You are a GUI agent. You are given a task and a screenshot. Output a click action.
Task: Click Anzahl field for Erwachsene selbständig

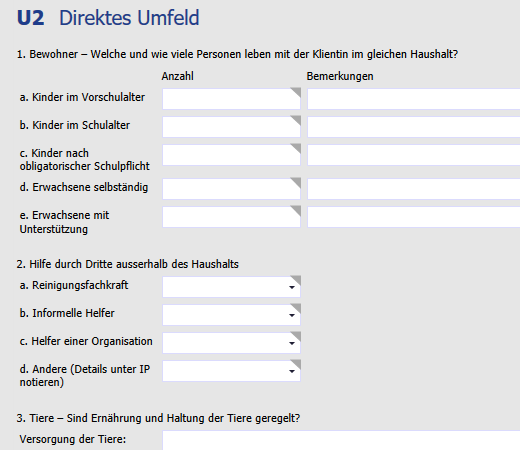(x=231, y=189)
